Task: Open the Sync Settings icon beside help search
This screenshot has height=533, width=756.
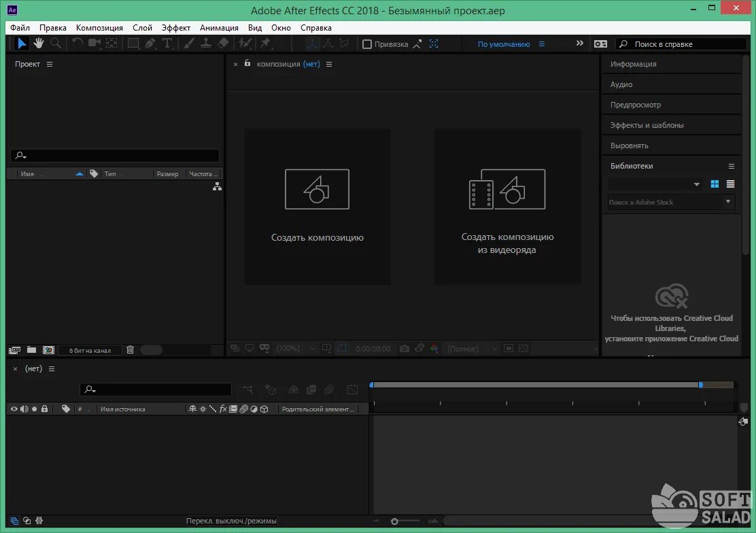Action: click(600, 44)
